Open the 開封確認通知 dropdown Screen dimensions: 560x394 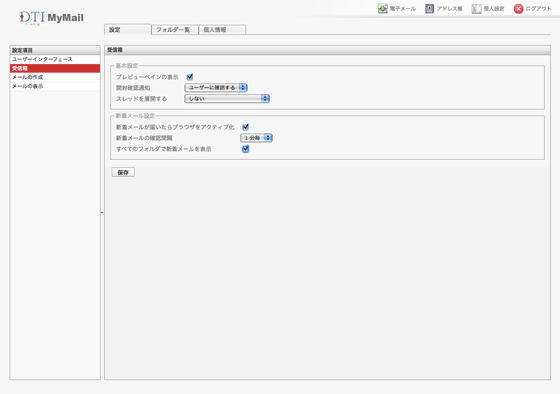(216, 88)
